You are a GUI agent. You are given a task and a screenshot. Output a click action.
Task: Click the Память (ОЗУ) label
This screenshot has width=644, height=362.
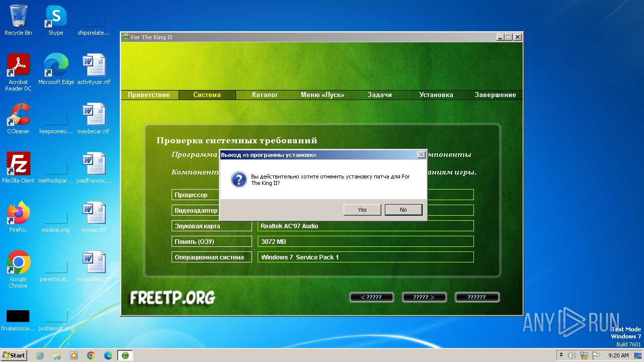(212, 241)
